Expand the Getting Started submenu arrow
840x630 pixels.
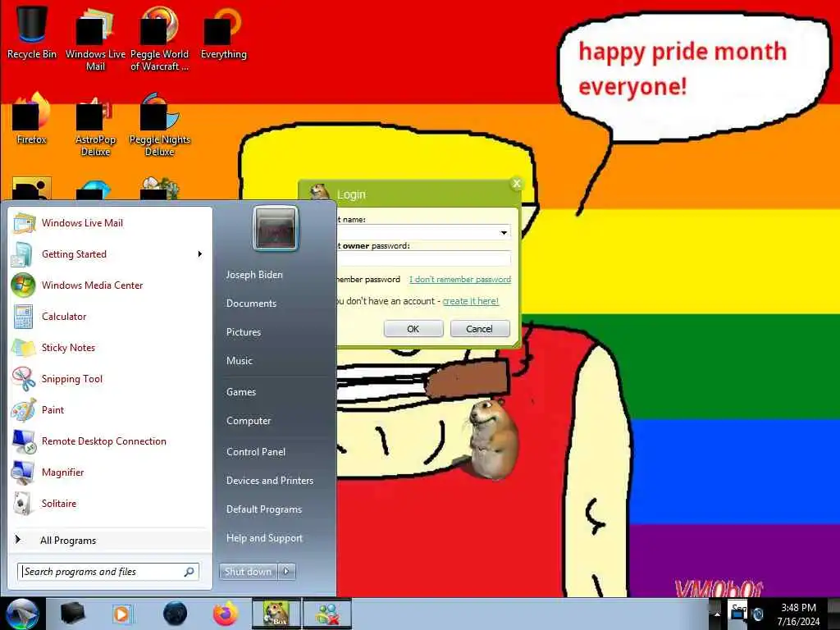pos(200,254)
